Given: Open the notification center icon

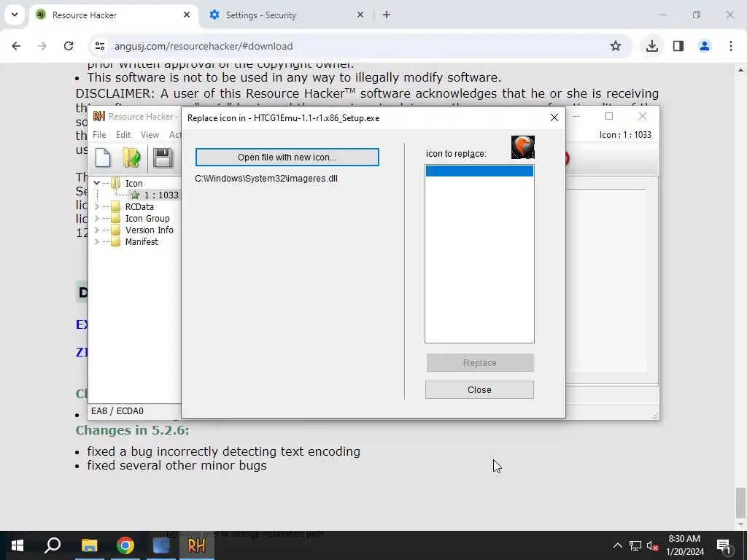Looking at the screenshot, I should pyautogui.click(x=724, y=545).
